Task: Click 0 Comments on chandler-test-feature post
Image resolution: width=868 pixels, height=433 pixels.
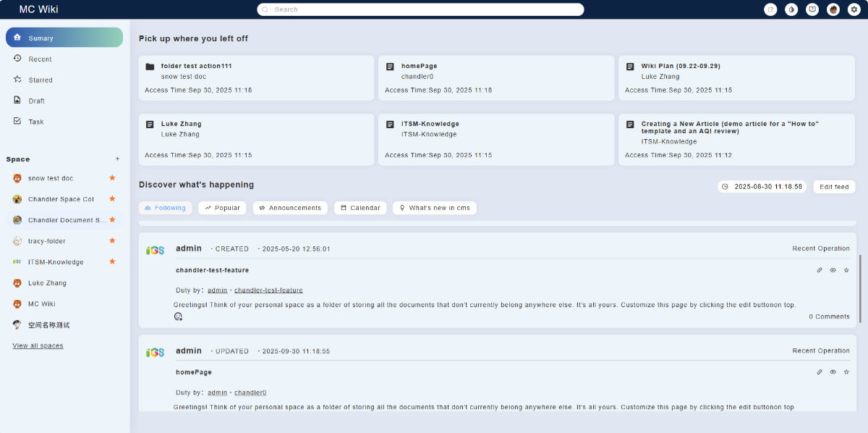Action: click(x=829, y=316)
